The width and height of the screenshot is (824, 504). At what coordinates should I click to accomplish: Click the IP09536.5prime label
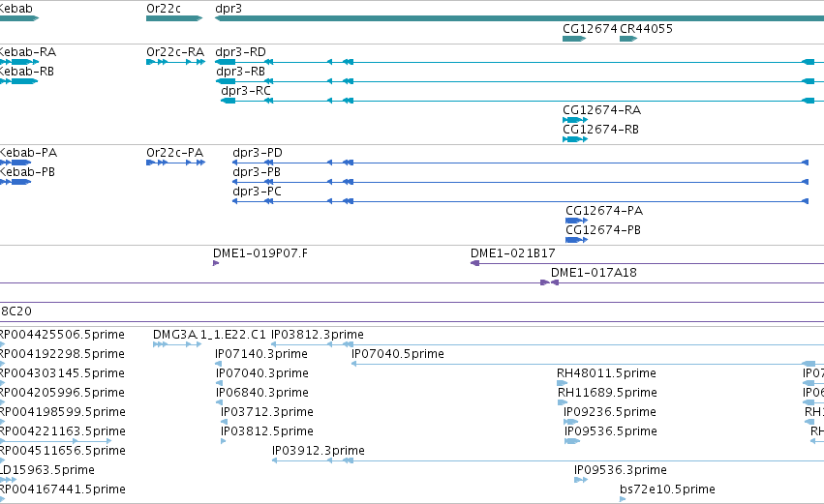click(611, 432)
